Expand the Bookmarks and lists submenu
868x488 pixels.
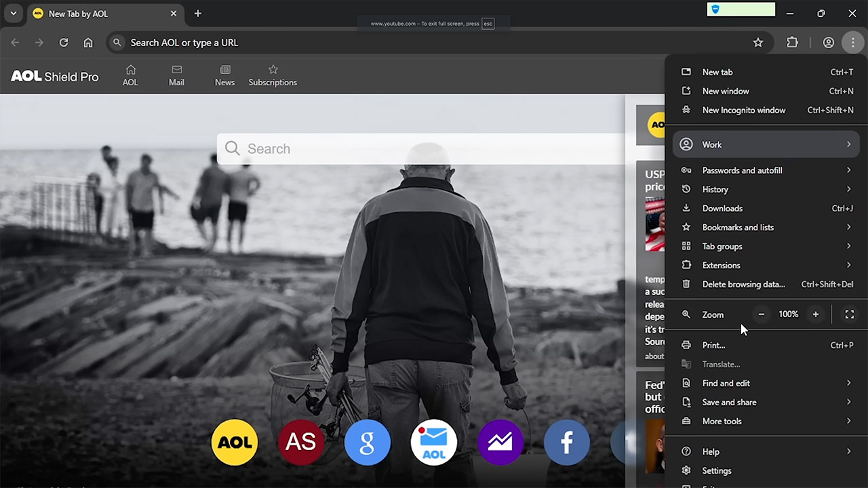point(738,227)
